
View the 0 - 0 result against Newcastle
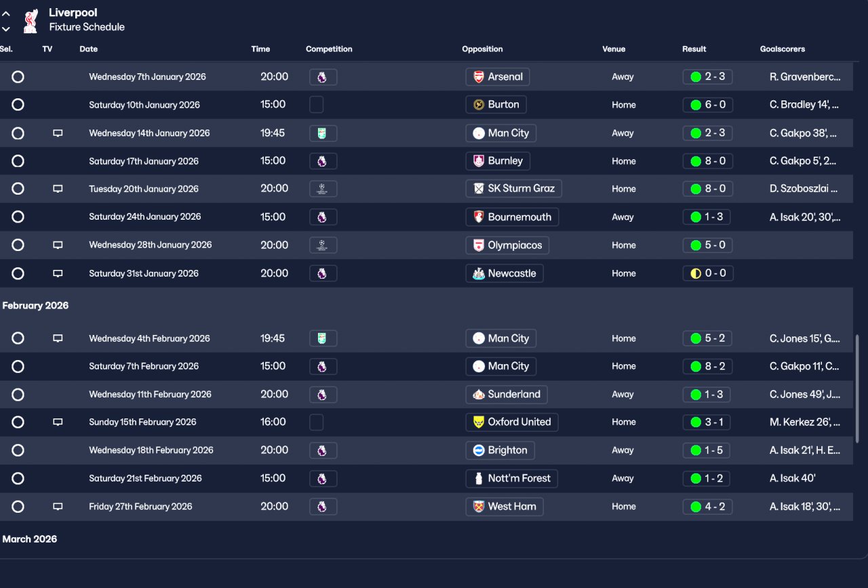(707, 273)
